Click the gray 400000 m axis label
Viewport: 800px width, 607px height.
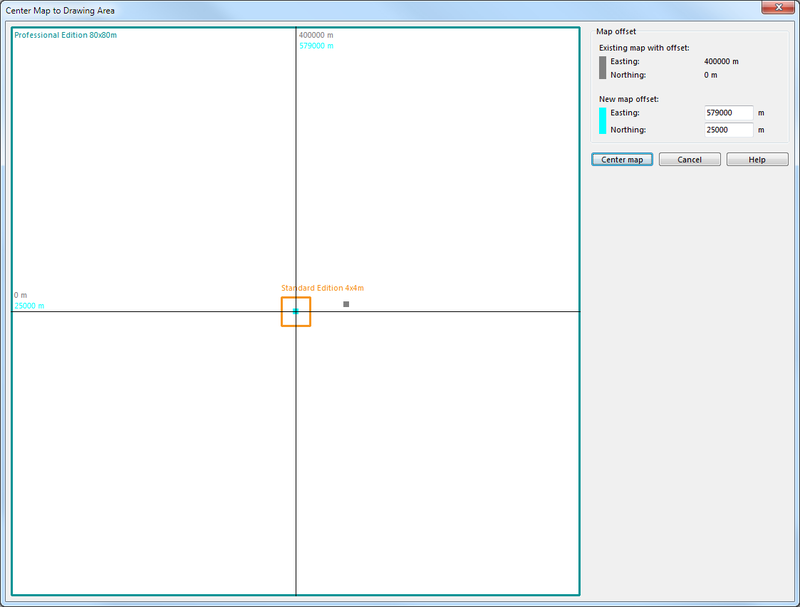point(316,35)
